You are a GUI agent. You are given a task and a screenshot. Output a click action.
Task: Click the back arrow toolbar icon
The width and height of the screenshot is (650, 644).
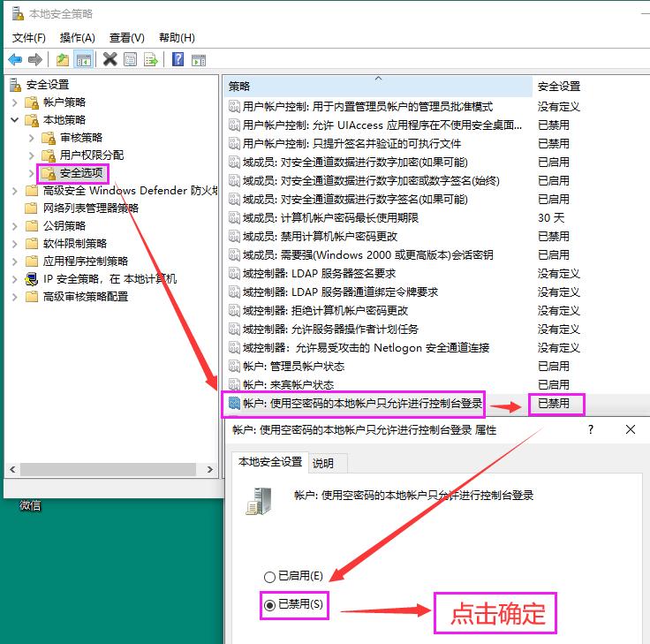click(x=15, y=59)
